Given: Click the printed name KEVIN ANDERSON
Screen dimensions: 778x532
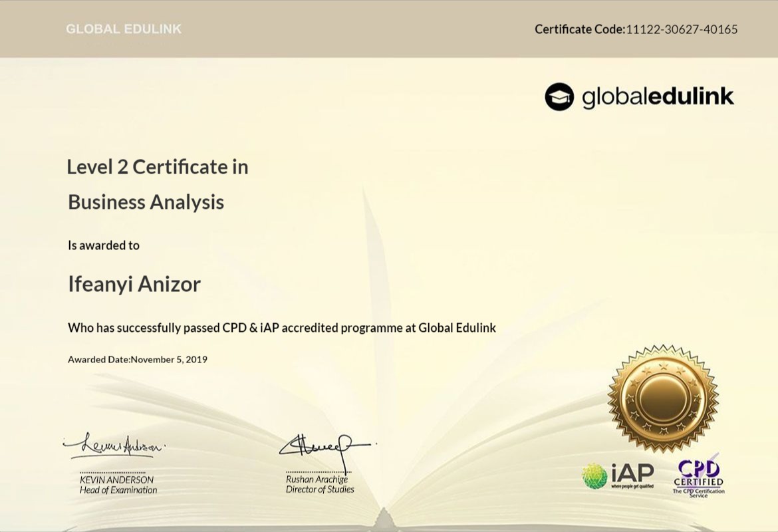Looking at the screenshot, I should pos(116,479).
